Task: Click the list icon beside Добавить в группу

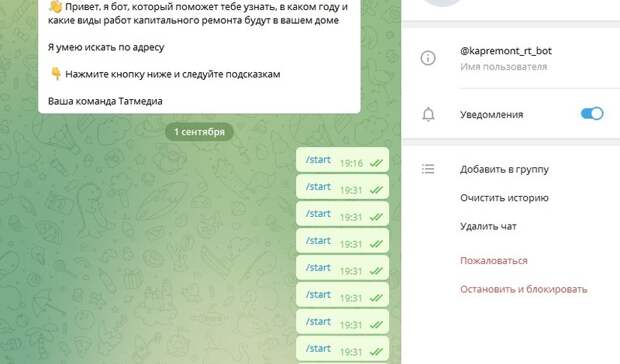Action: pos(428,169)
